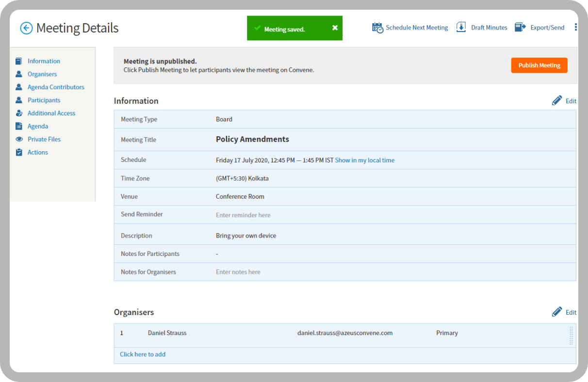Click the pencil icon in Organisers section
Screen dimensions: 588x382
click(557, 312)
